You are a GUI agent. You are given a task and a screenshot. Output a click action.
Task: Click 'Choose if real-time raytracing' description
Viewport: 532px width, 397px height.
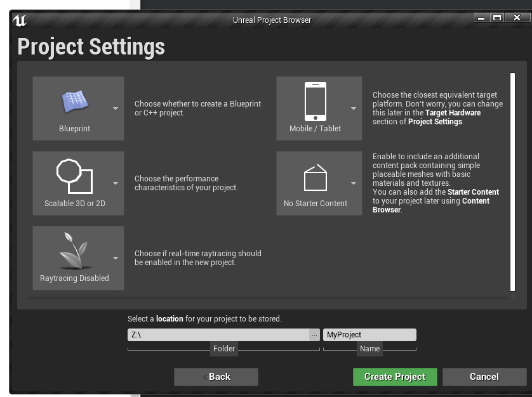pyautogui.click(x=198, y=258)
